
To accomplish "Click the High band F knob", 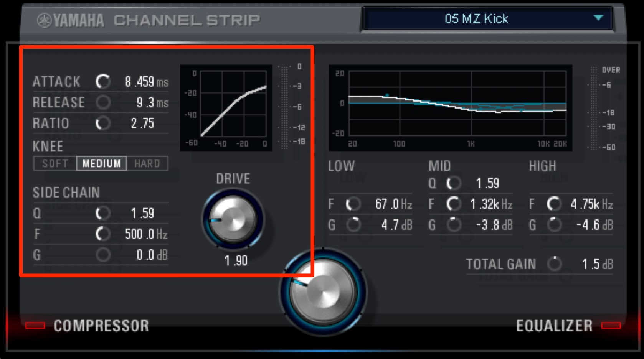I will coord(554,204).
